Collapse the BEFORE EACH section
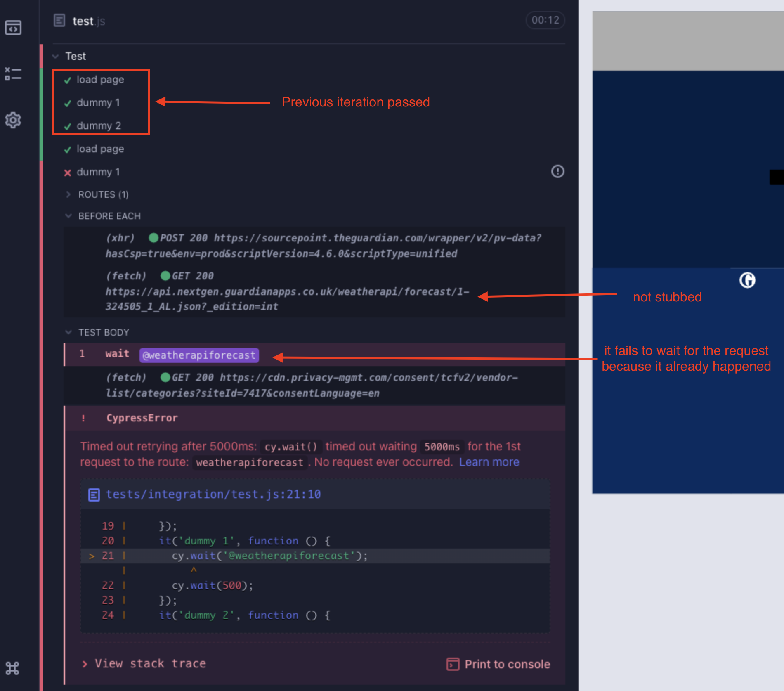Viewport: 784px width, 691px height. pyautogui.click(x=68, y=215)
